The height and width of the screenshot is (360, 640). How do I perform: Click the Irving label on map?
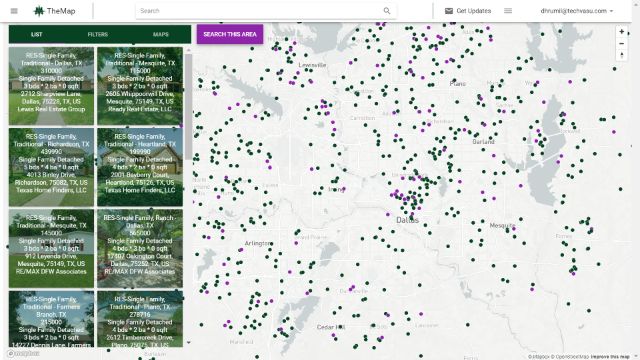pos(337,189)
